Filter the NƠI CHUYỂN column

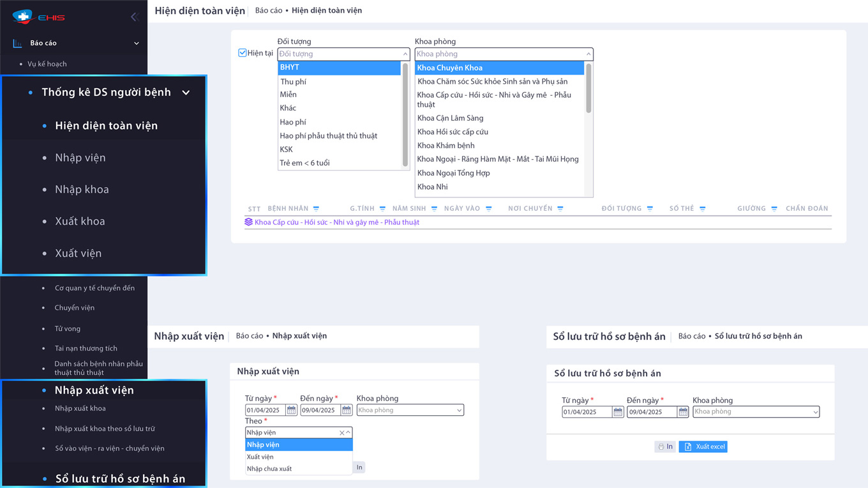click(560, 209)
